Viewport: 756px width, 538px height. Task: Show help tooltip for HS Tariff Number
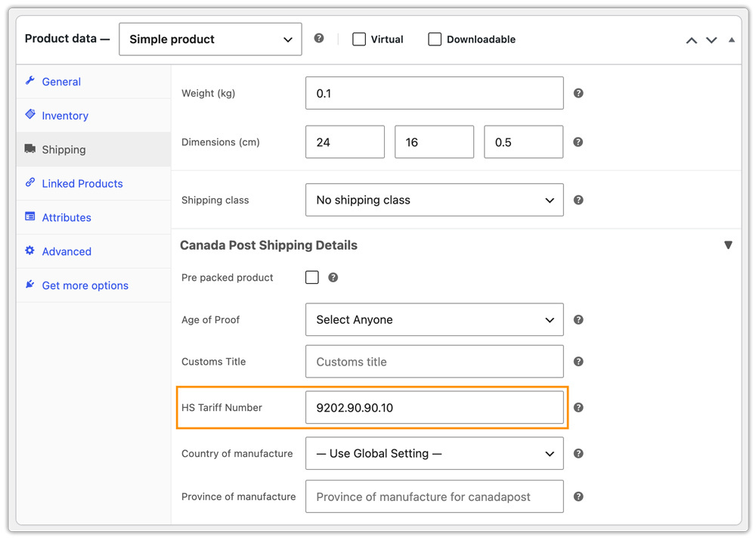(x=578, y=408)
